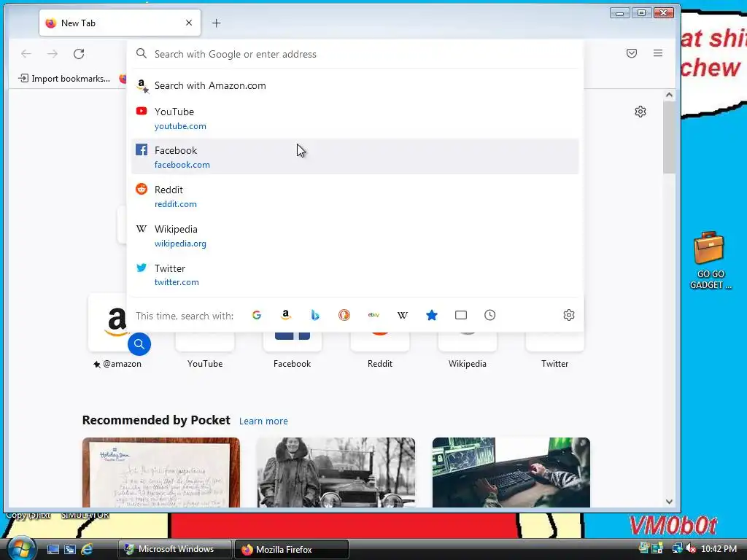Open the Save to Pocket icon

(x=632, y=53)
